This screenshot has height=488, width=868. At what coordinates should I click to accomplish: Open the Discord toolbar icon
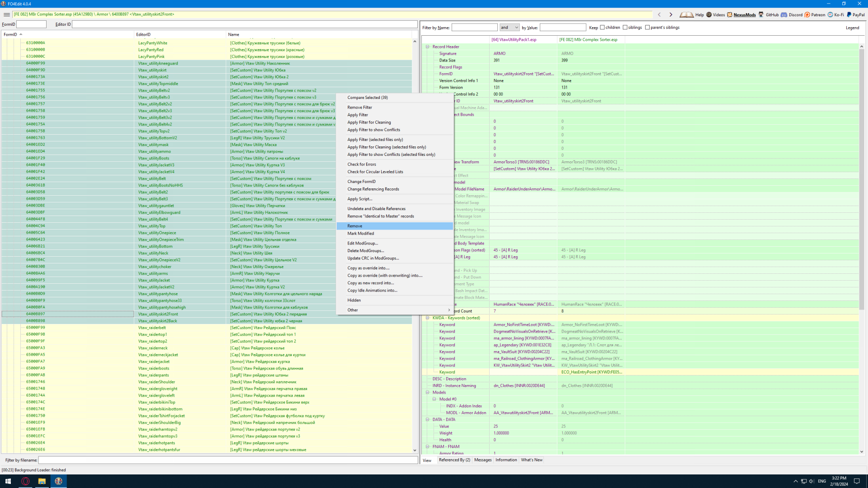point(784,14)
